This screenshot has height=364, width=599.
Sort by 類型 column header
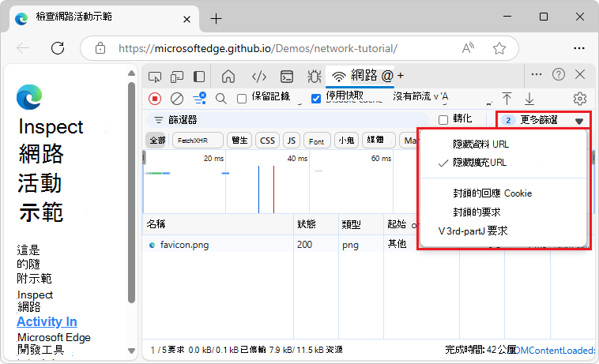tap(361, 224)
